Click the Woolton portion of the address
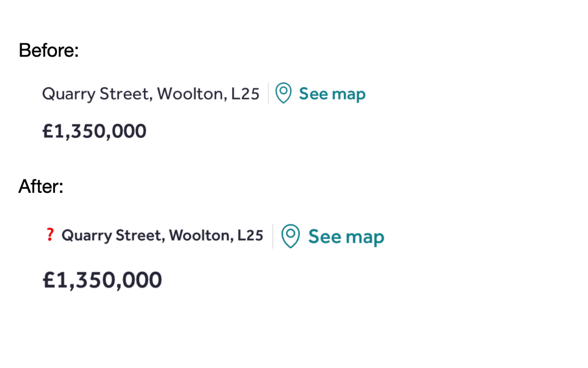588x368 pixels. pyautogui.click(x=192, y=93)
